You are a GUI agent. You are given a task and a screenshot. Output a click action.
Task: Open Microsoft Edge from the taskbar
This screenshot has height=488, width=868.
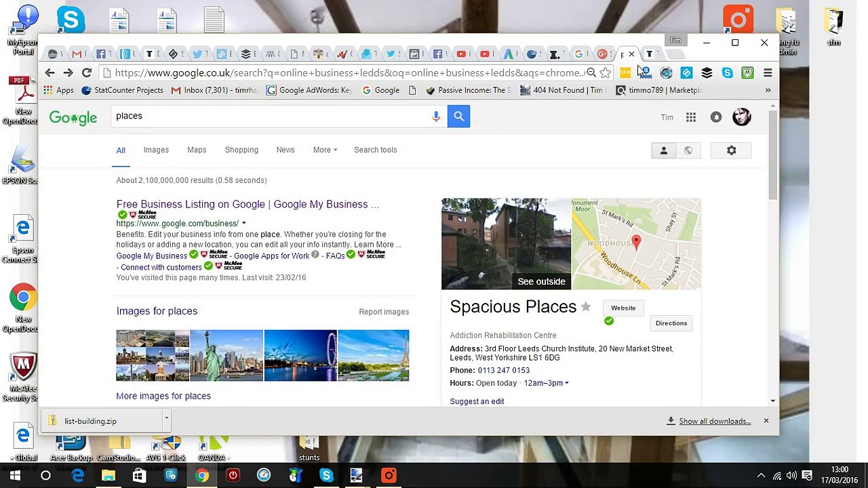point(78,476)
